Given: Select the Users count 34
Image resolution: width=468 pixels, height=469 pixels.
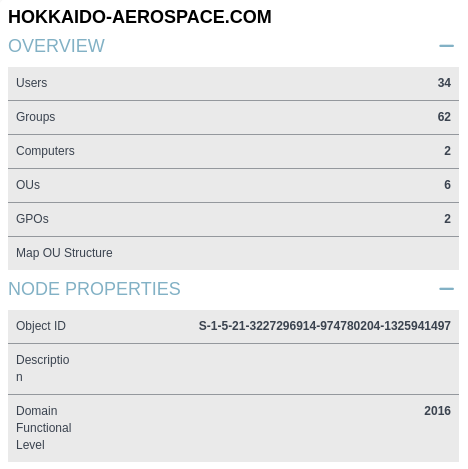Looking at the screenshot, I should [444, 83].
